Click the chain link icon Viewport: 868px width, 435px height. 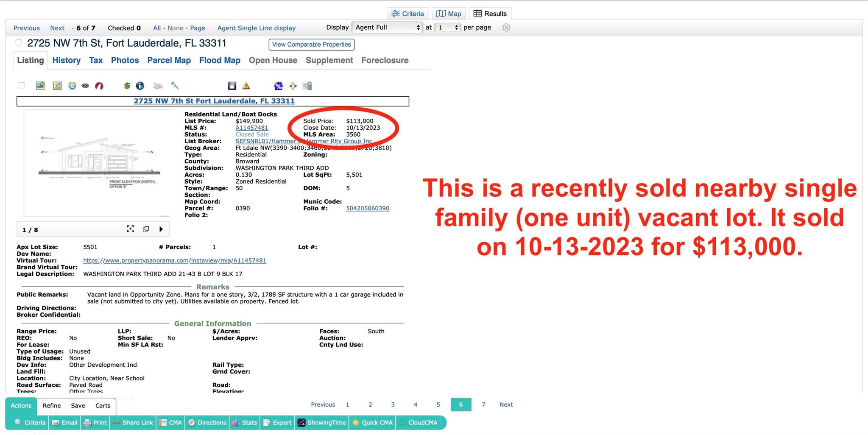pos(85,86)
